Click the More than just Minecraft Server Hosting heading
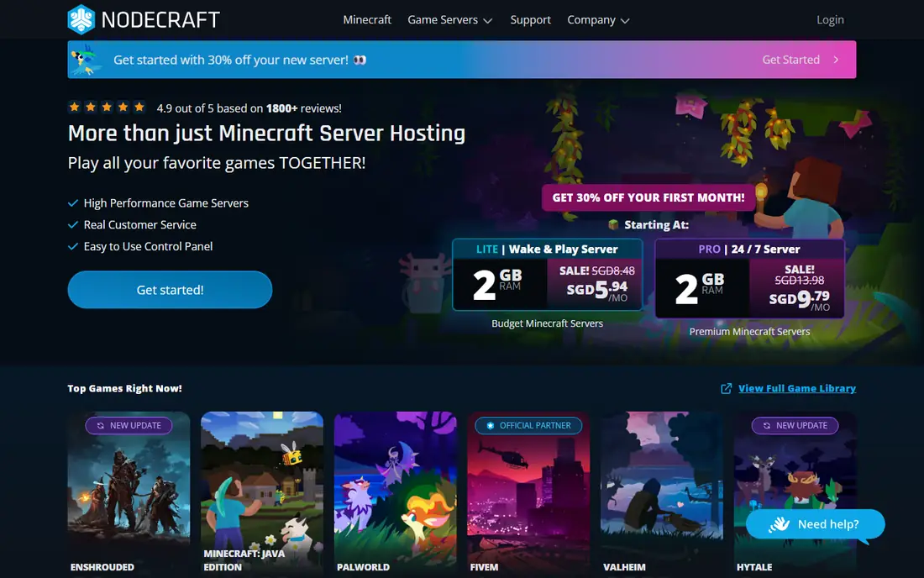 click(266, 133)
